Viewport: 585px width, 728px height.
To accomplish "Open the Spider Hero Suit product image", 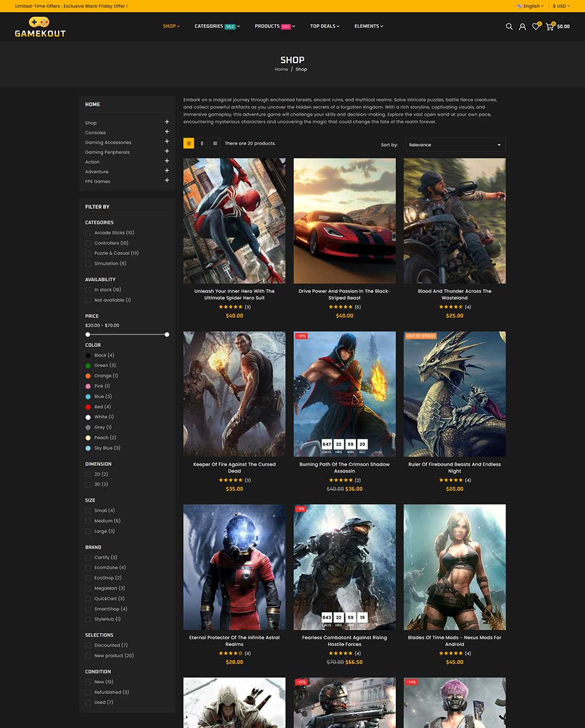I will click(x=235, y=221).
